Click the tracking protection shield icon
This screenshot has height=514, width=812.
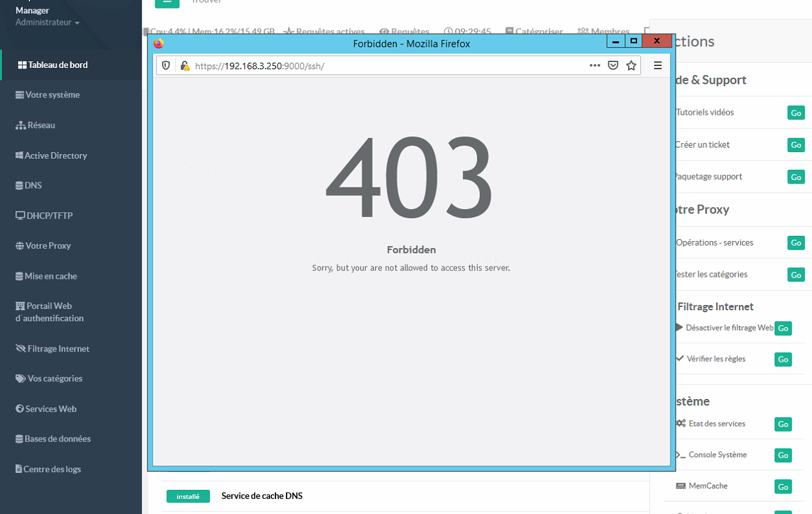click(x=166, y=65)
